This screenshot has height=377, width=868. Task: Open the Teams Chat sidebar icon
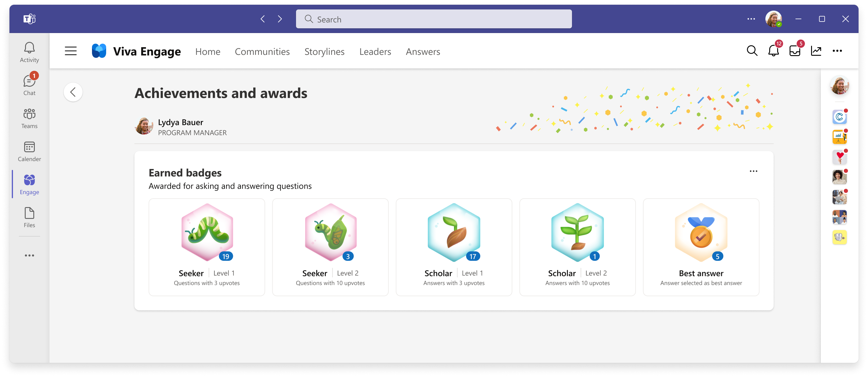(29, 84)
